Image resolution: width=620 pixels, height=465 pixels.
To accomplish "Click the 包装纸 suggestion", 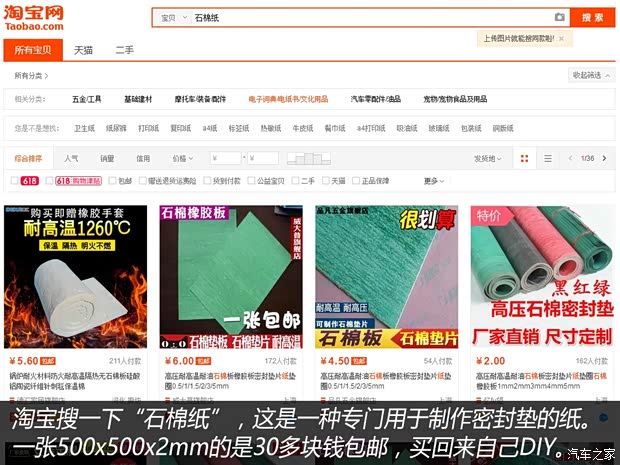I will tap(471, 128).
